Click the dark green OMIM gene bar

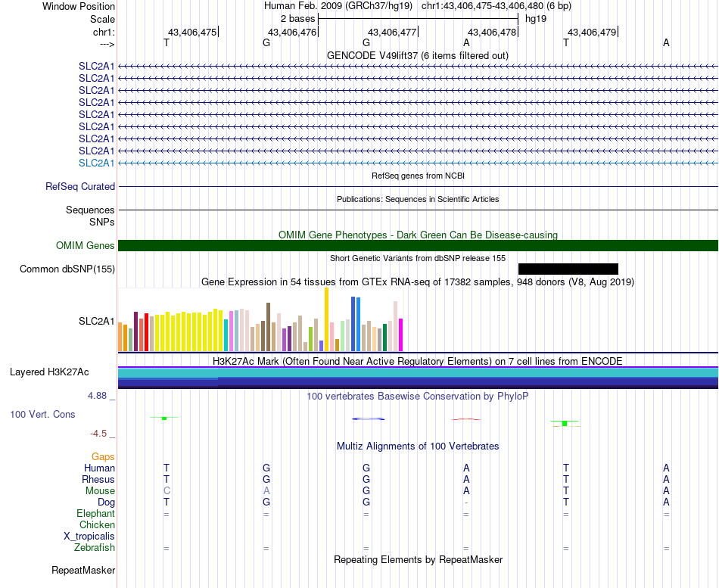pos(418,245)
